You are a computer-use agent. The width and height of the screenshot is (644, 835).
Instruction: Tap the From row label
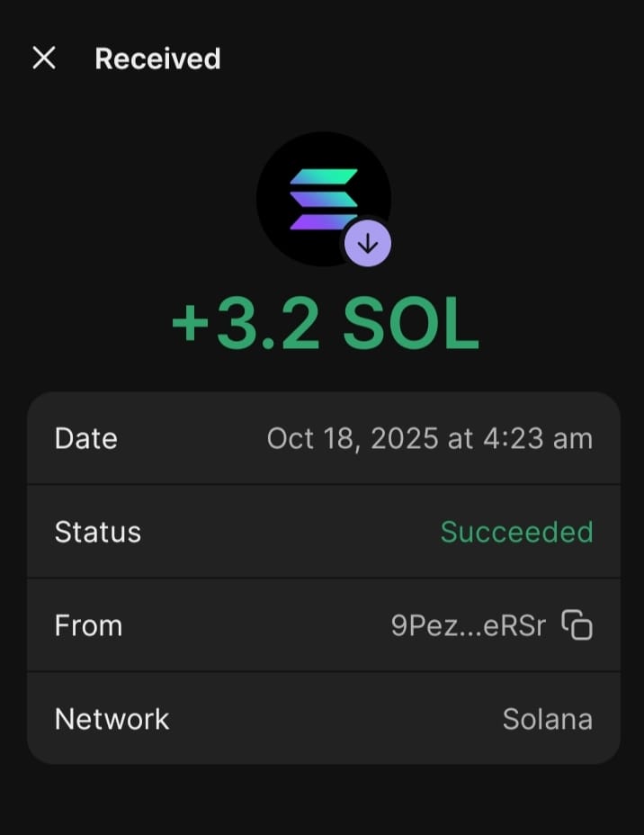tap(88, 625)
